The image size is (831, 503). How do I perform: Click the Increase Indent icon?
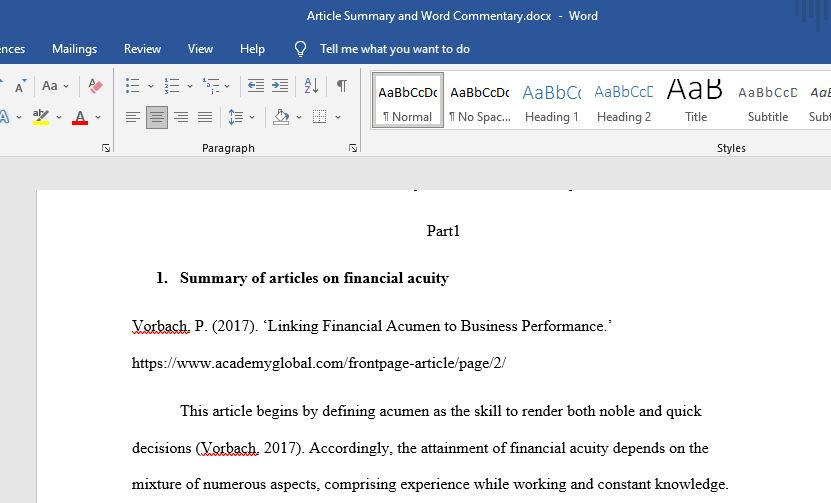[x=280, y=85]
